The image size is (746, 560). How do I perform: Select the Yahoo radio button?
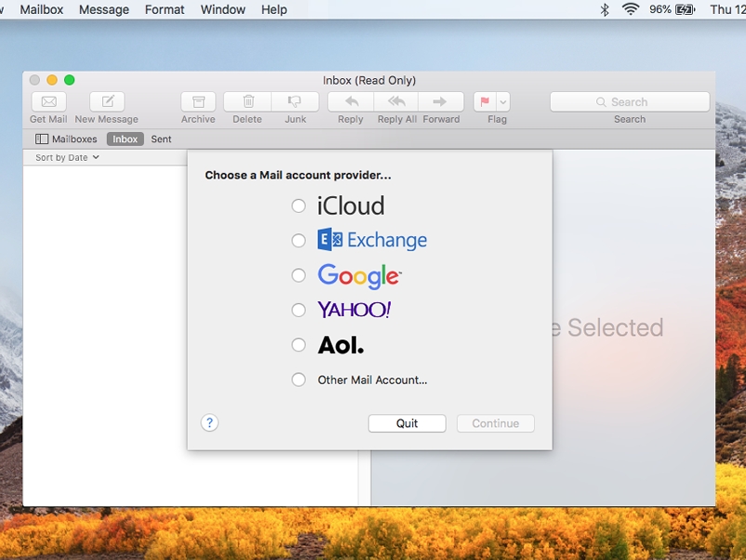pyautogui.click(x=299, y=310)
